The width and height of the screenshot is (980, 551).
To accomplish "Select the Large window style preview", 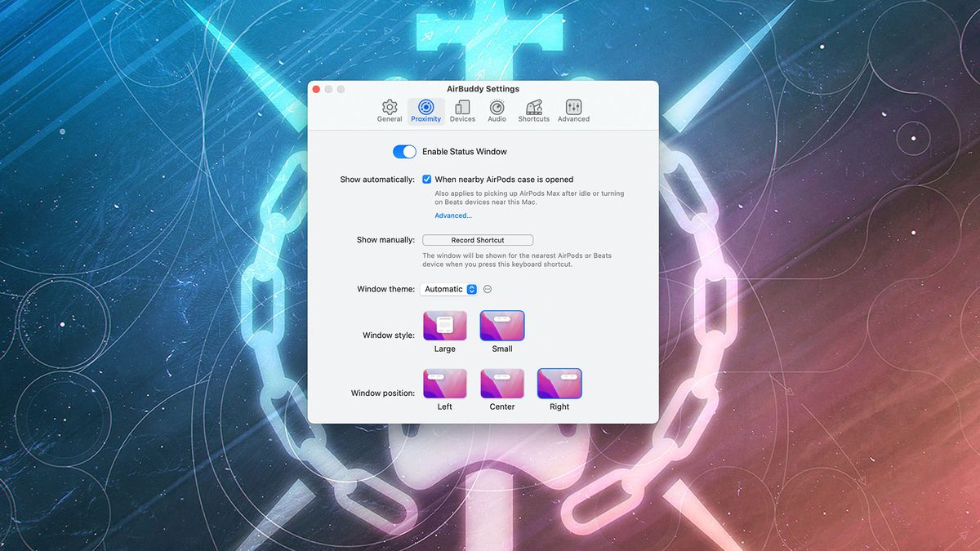I will click(444, 325).
